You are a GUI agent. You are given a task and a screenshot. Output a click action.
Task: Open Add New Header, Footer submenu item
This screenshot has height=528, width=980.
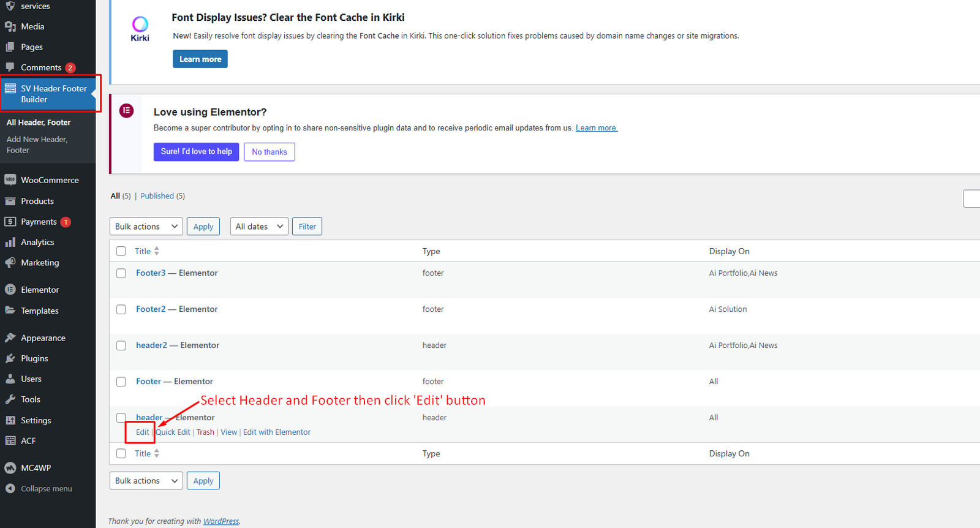37,145
